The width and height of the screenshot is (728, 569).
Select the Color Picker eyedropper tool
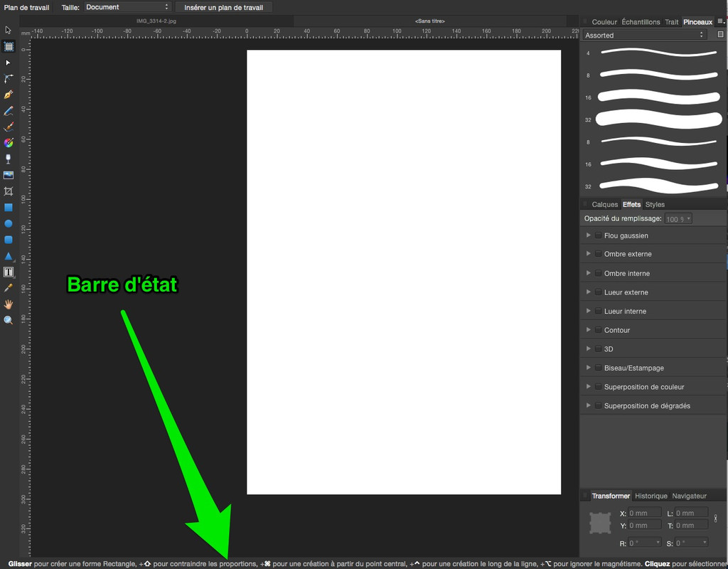click(x=9, y=288)
